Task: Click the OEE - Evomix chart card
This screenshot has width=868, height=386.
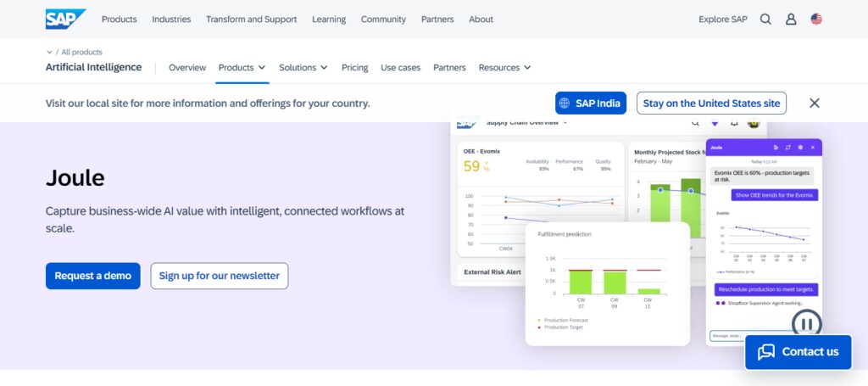Action: tap(540, 199)
